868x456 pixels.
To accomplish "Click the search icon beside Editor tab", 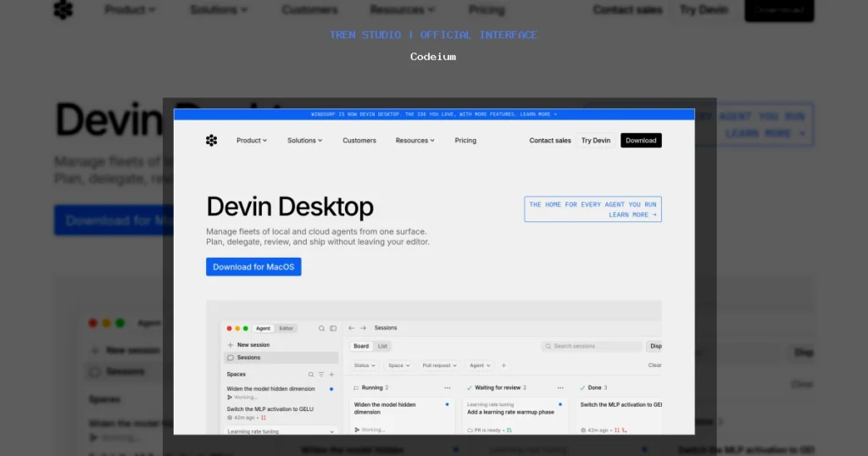I will [321, 328].
